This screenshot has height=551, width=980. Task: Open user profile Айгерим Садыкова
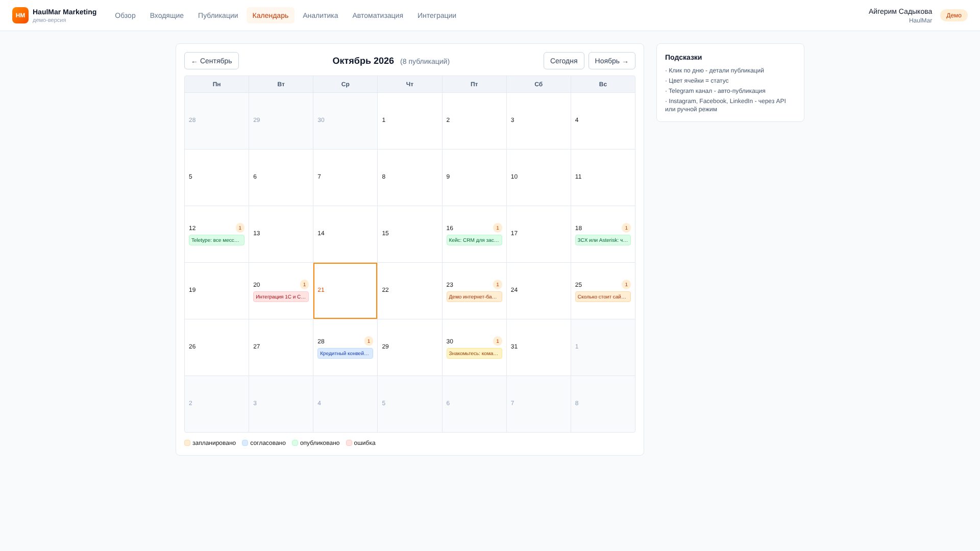[x=900, y=15]
